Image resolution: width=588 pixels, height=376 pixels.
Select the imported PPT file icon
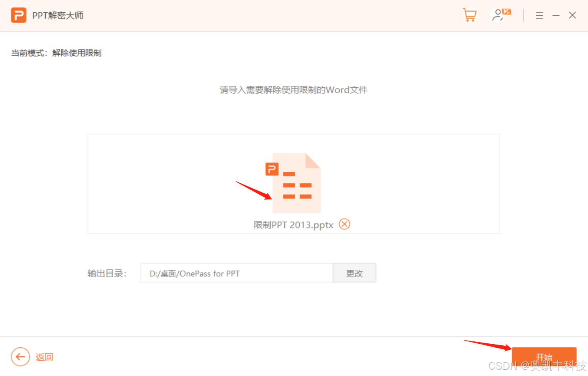(x=293, y=183)
